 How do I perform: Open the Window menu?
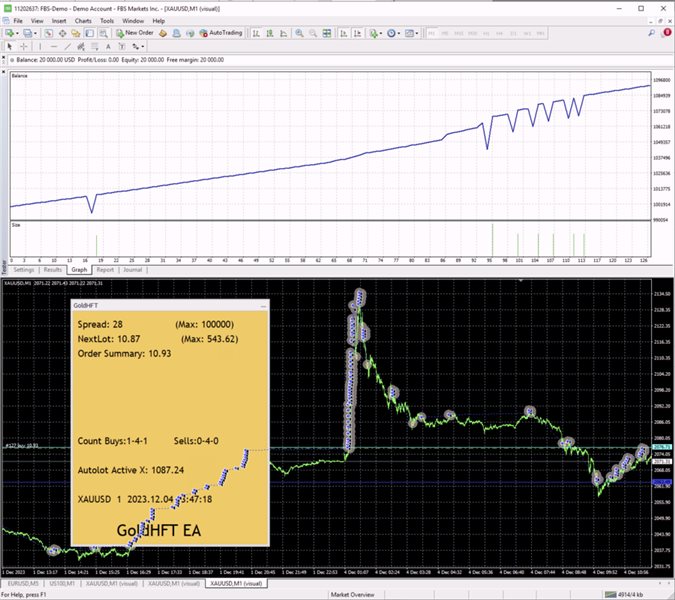point(133,21)
